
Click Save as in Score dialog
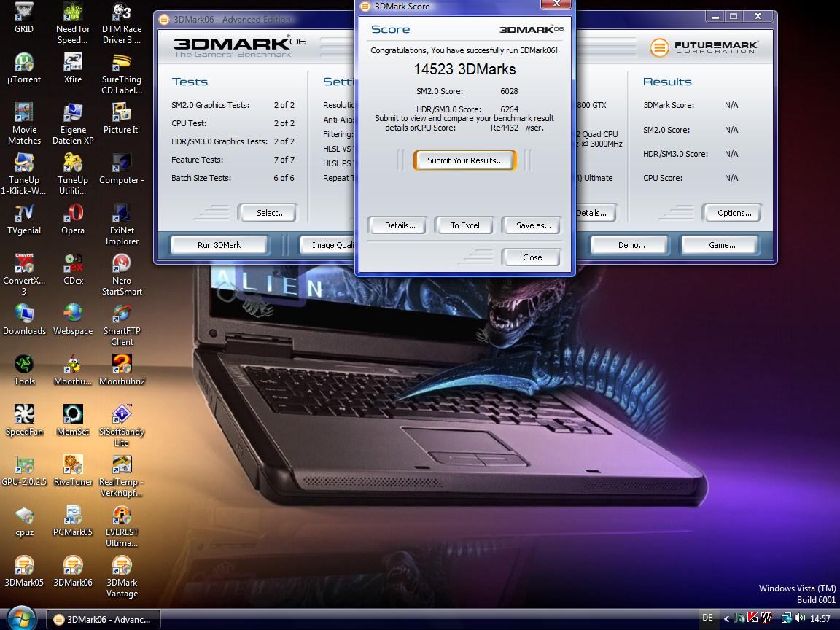[x=533, y=225]
